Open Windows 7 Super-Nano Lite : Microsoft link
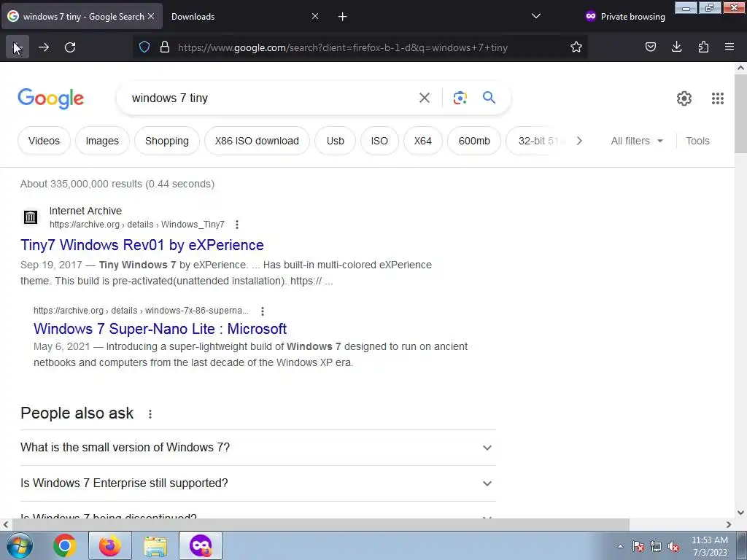 pyautogui.click(x=160, y=329)
